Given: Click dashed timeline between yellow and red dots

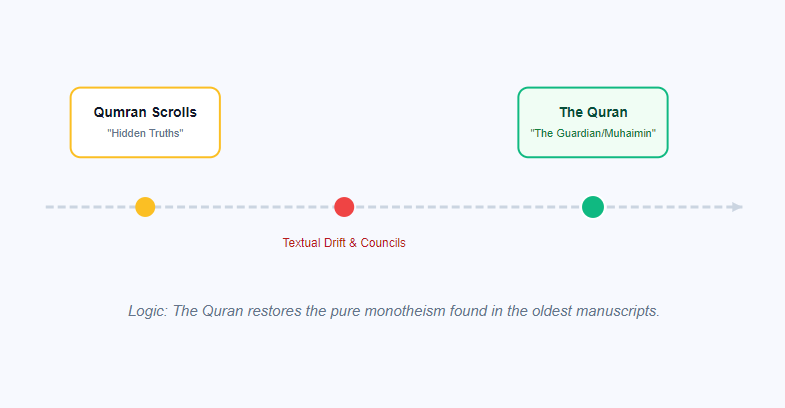Looking at the screenshot, I should tap(245, 207).
